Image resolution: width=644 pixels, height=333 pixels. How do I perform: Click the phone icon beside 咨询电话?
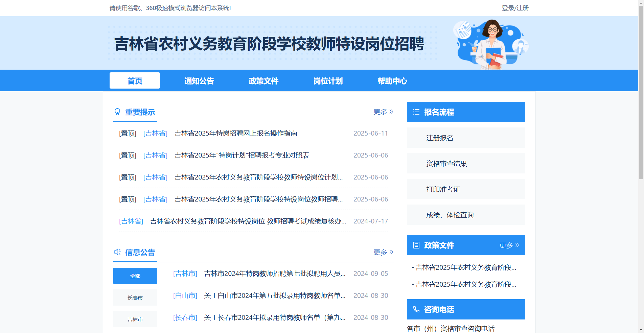(x=416, y=309)
